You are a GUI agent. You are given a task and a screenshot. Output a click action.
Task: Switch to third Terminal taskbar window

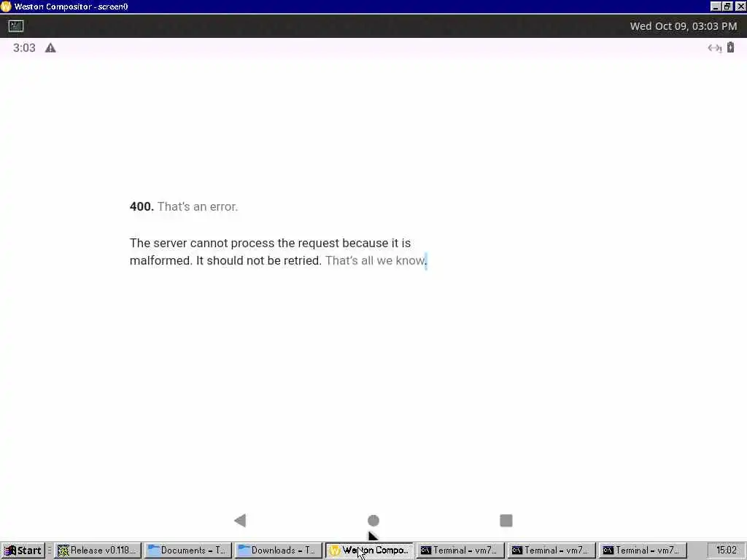(643, 551)
